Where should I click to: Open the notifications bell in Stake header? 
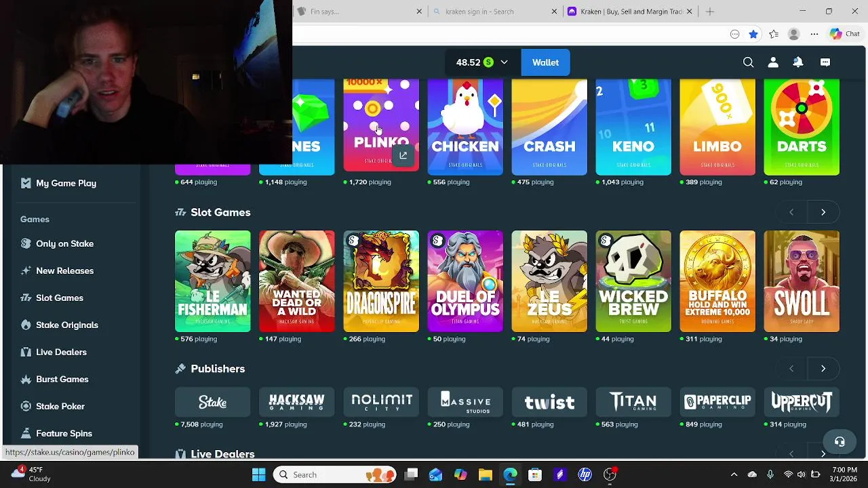click(x=798, y=62)
